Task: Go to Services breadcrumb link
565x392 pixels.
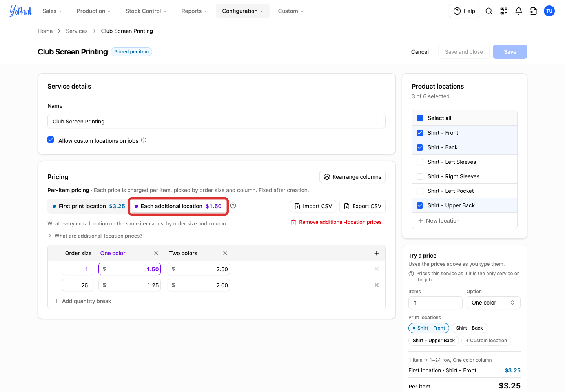Action: tap(77, 31)
